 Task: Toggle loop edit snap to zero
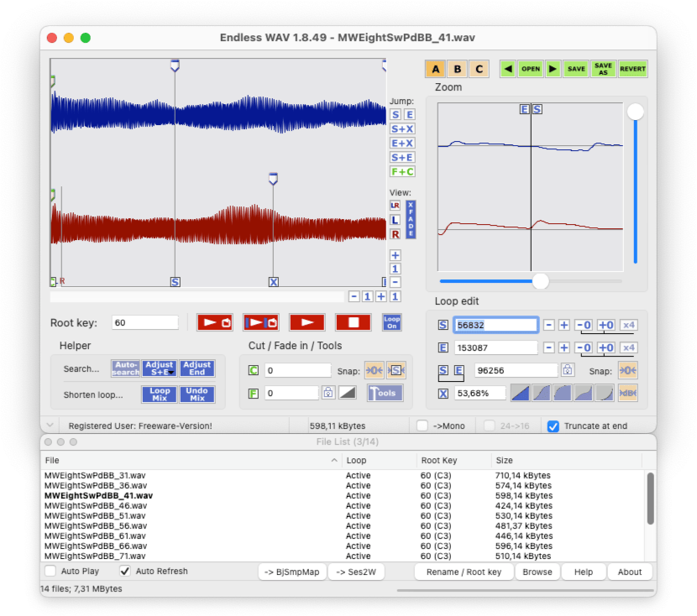click(x=627, y=370)
